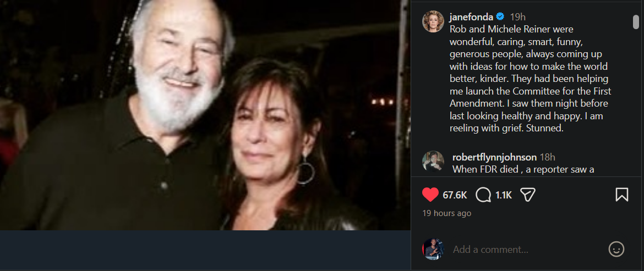Unlike the post with the red heart
Screen dimensions: 644x271
point(430,195)
